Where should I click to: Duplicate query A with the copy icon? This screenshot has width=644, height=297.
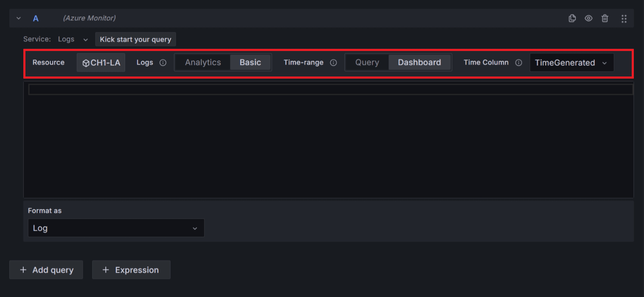tap(572, 18)
